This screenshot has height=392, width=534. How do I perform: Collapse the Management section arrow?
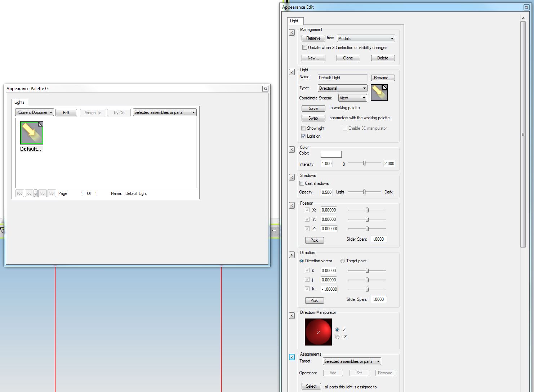pyautogui.click(x=292, y=32)
